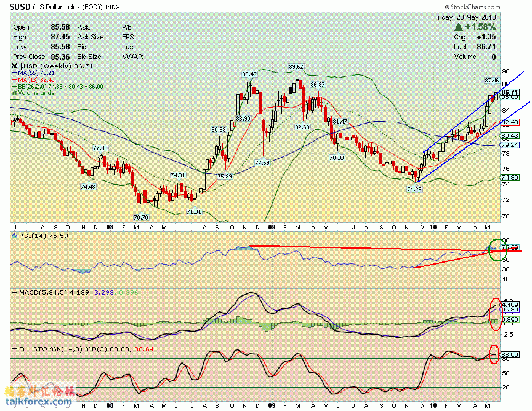Click the 'Bid Size:' label
Image resolution: width=532 pixels, height=411 pixels.
(x=90, y=57)
